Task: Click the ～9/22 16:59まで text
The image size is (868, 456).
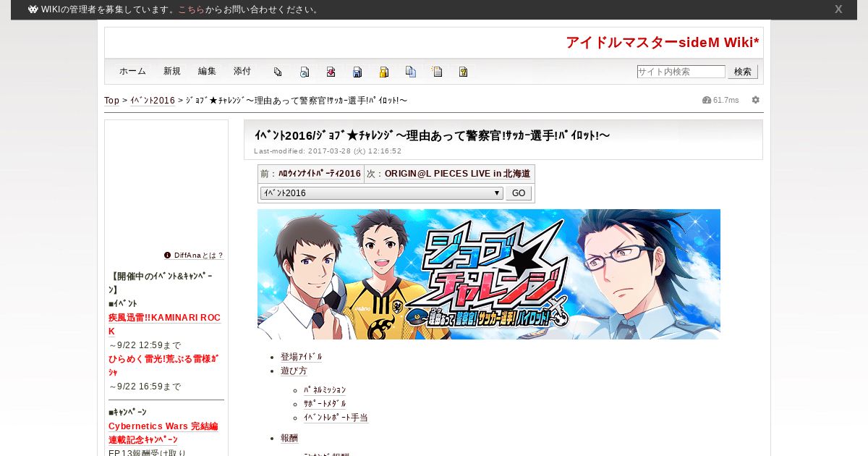Action: 145,387
